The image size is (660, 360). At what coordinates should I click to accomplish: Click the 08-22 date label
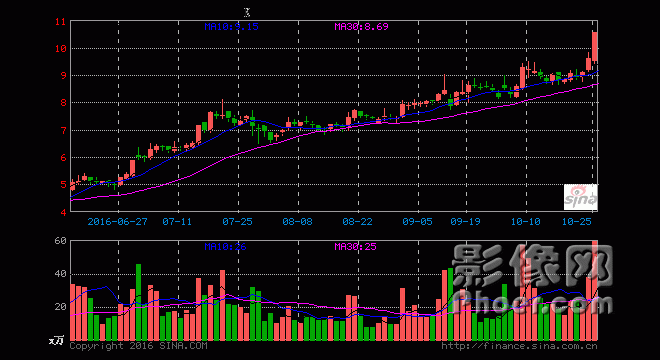357,221
